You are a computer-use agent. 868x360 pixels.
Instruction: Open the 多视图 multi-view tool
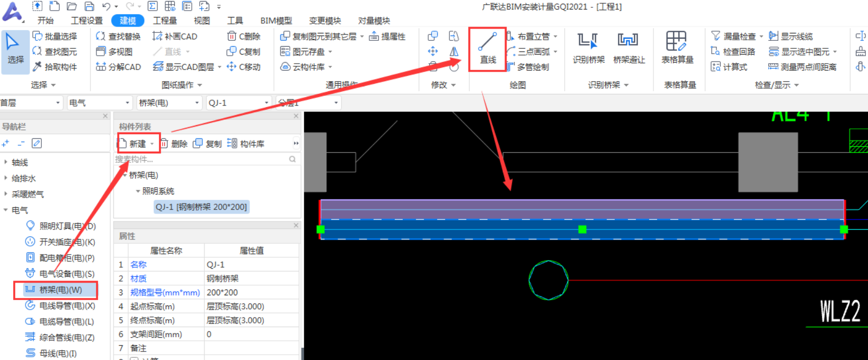[114, 51]
